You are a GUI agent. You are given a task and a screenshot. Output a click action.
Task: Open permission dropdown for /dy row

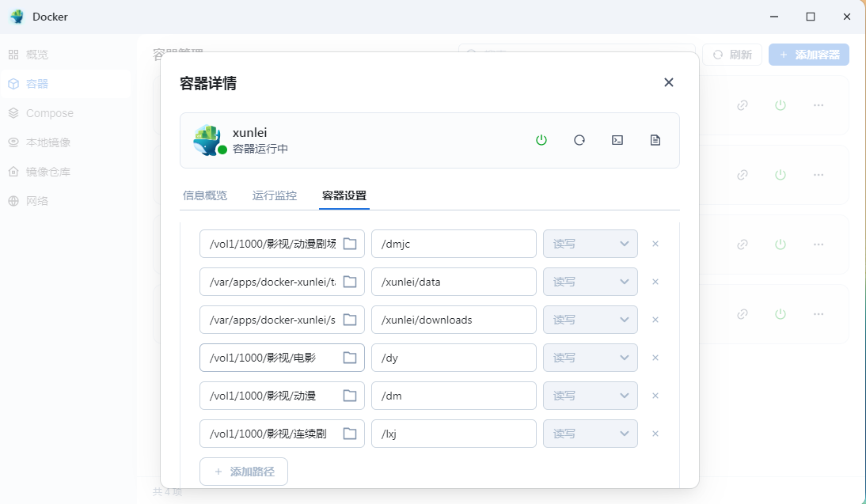coord(591,358)
